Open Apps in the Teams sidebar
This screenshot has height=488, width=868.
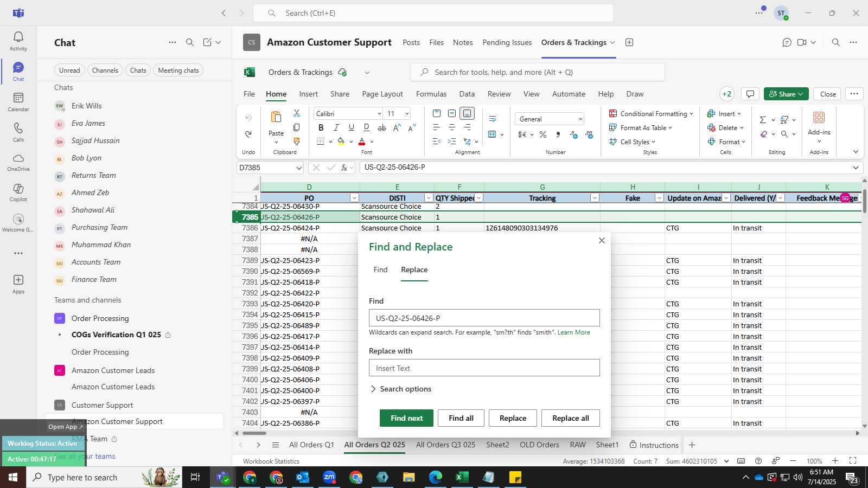pos(18,284)
